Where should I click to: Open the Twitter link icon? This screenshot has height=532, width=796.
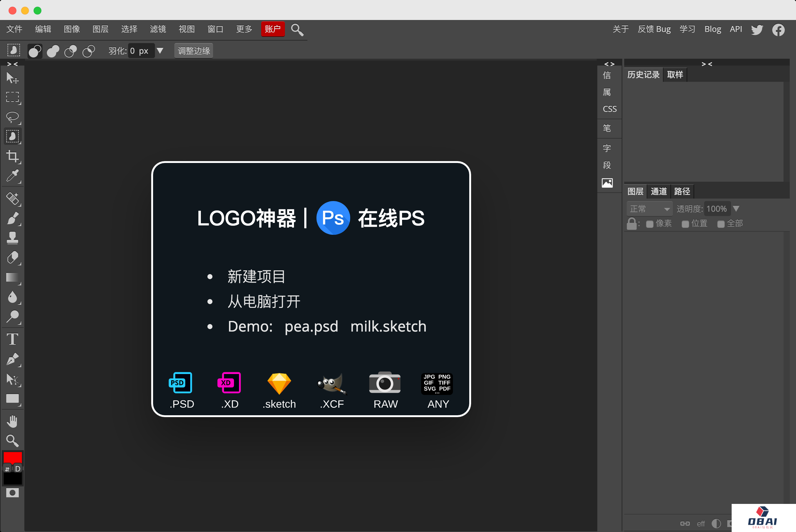click(757, 30)
